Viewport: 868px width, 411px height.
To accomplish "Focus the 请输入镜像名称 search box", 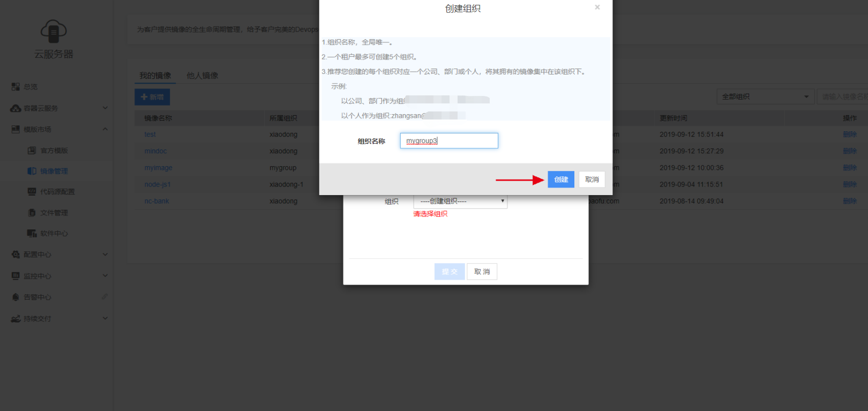I will 842,96.
